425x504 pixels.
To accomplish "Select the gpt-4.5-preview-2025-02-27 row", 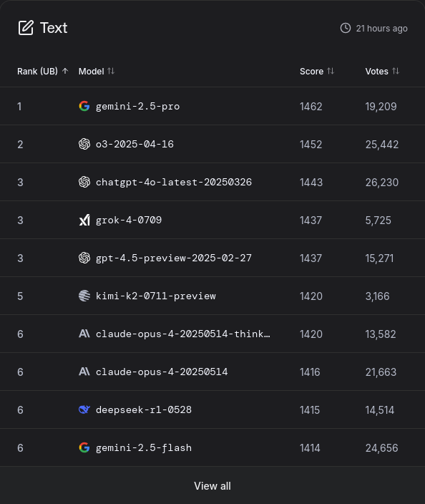I will 212,258.
